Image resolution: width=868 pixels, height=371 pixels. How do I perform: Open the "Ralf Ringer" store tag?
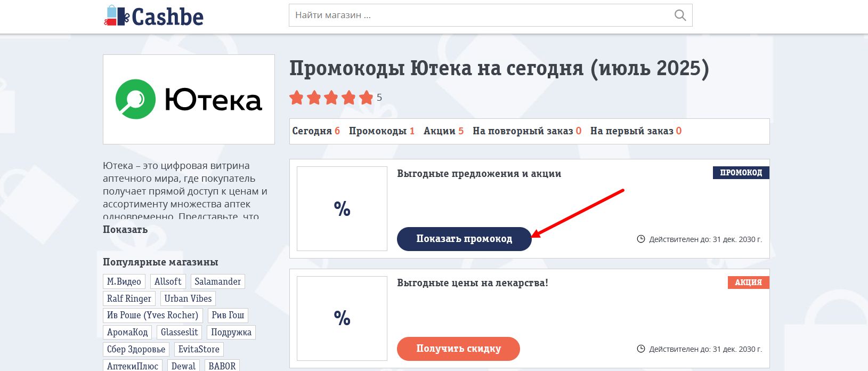click(129, 299)
